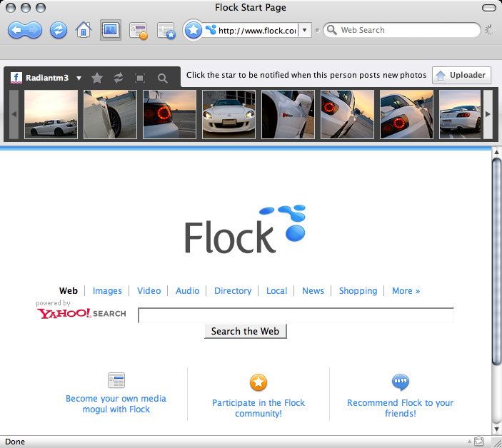
Task: Expand the address bar history dropdown
Action: click(305, 30)
